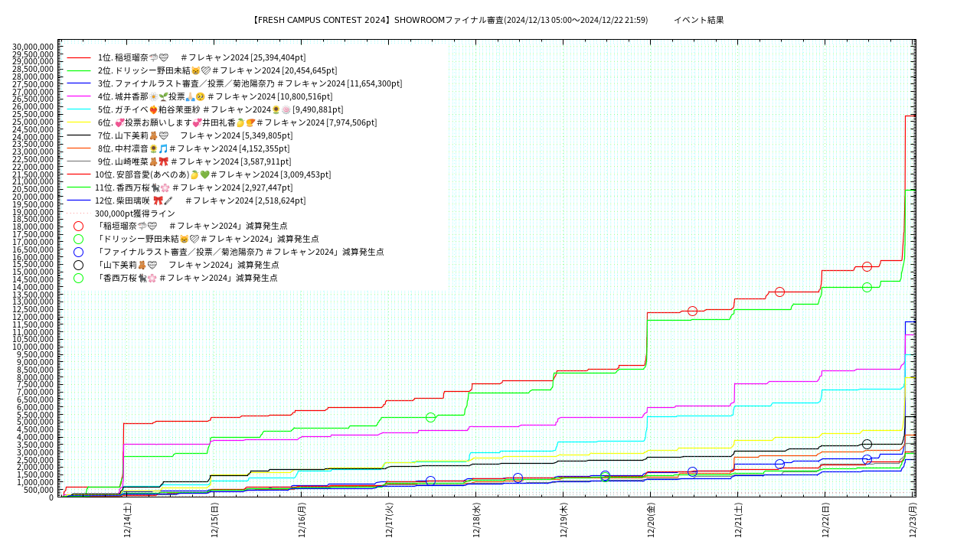
Task: Click green line sample of 2位 ドリッシー野田未結
Action: tap(78, 70)
